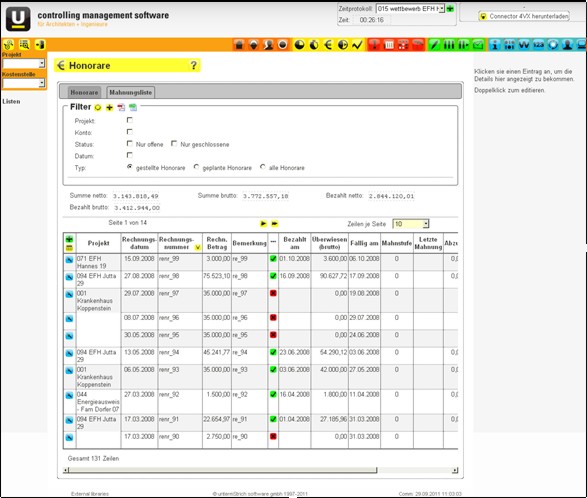This screenshot has height=498, width=587.
Task: Expand the Zeitprotokoll dropdown
Action: (441, 9)
